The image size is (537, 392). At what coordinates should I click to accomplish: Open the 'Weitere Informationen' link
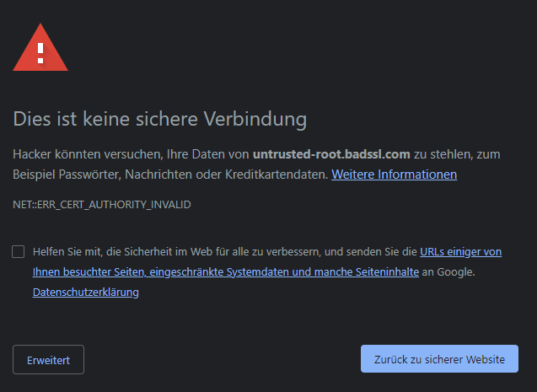click(394, 175)
